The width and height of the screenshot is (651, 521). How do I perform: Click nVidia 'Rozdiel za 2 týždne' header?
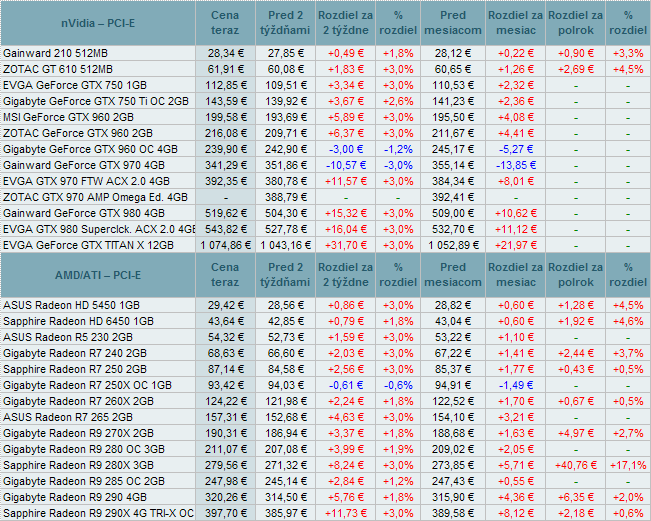345,23
